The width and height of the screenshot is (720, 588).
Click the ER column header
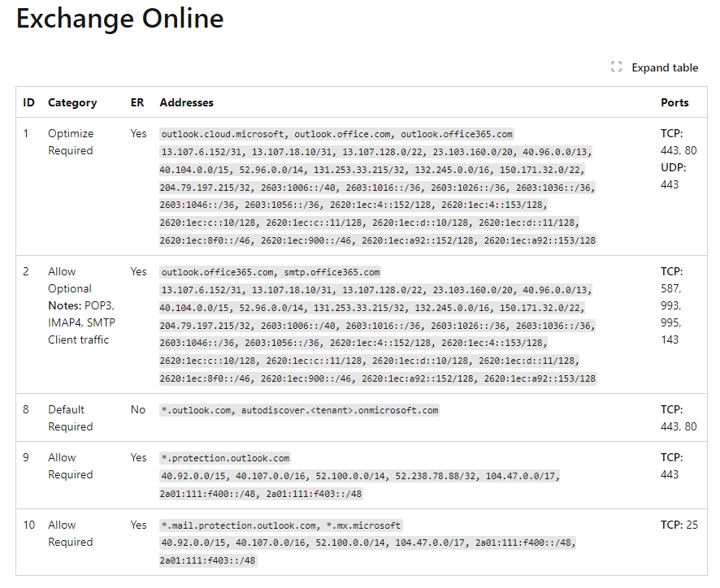(x=137, y=102)
